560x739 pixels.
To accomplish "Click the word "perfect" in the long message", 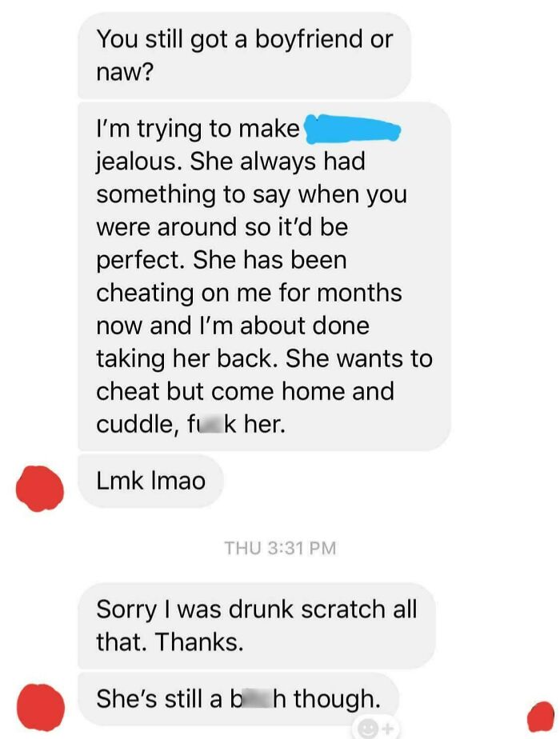I will point(140,261).
